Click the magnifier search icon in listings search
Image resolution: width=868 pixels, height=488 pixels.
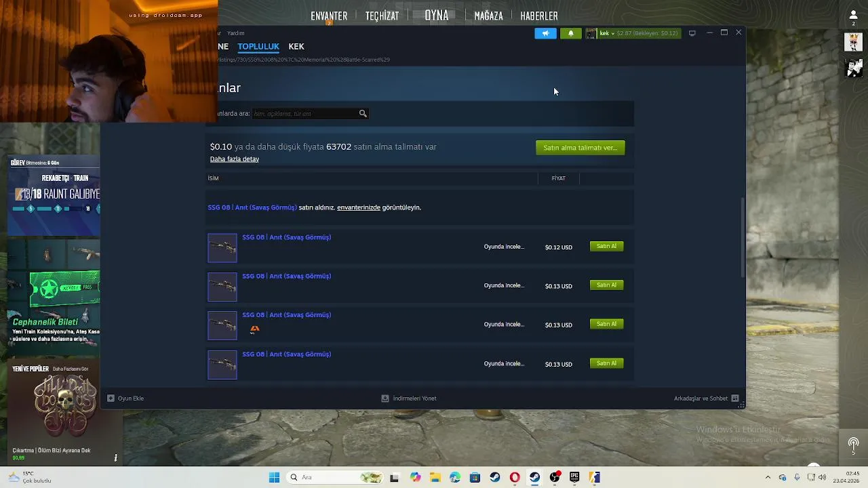[363, 113]
